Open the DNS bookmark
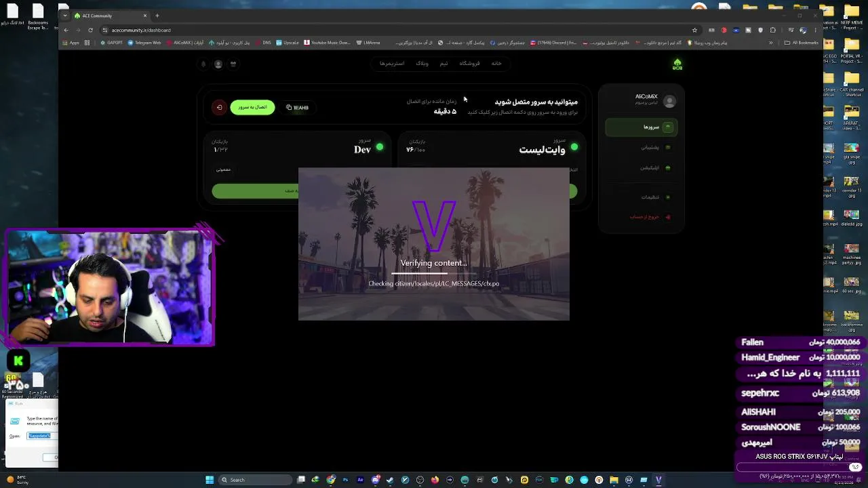This screenshot has height=488, width=868. [x=263, y=43]
